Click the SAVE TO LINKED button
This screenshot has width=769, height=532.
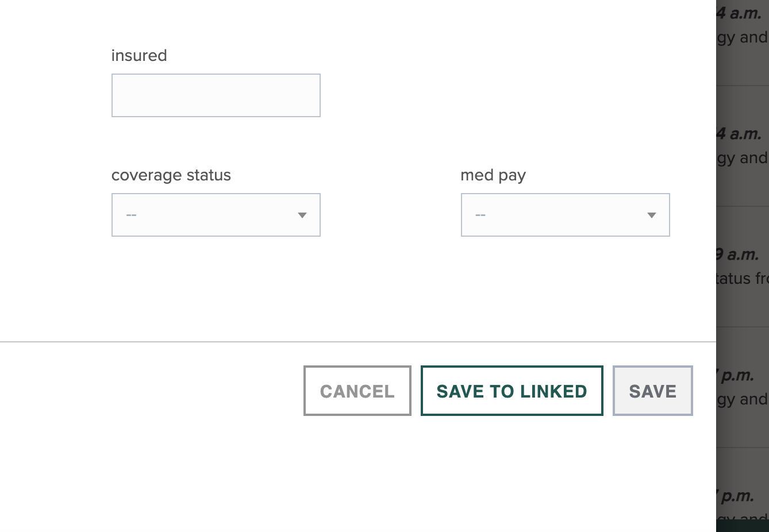click(x=512, y=391)
